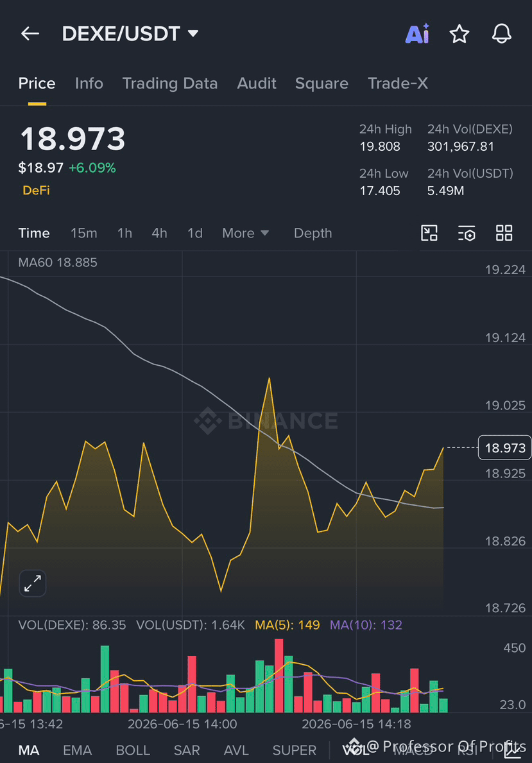
Task: Enable the AVL indicator
Action: pos(236,750)
